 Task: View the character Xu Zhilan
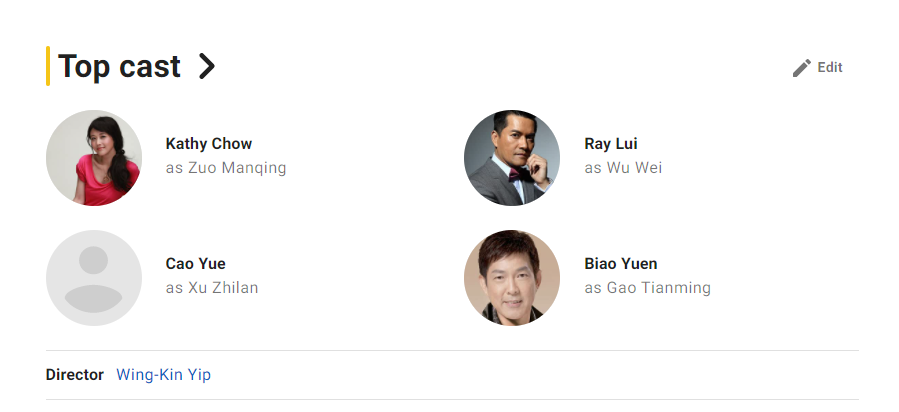223,288
